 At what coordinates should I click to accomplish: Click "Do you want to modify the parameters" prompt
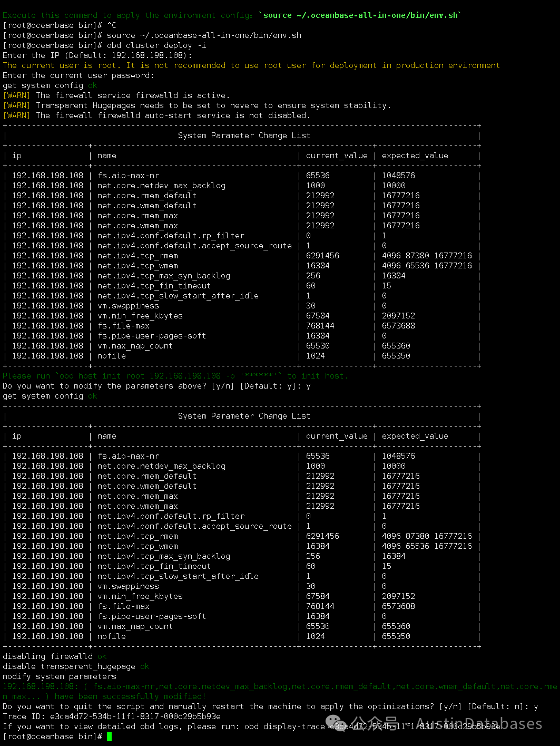[x=156, y=386]
